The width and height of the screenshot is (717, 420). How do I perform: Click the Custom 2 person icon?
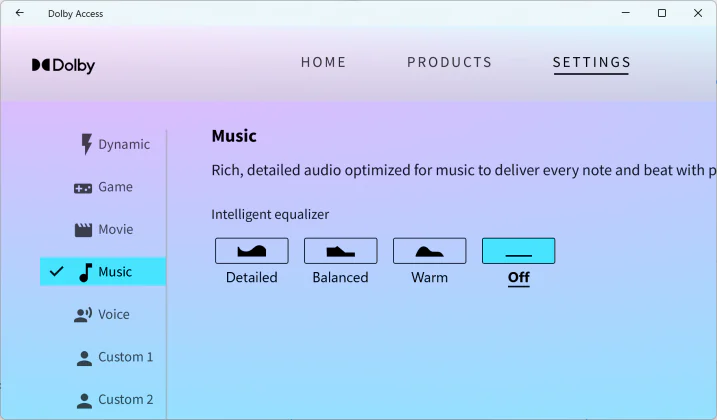(84, 400)
